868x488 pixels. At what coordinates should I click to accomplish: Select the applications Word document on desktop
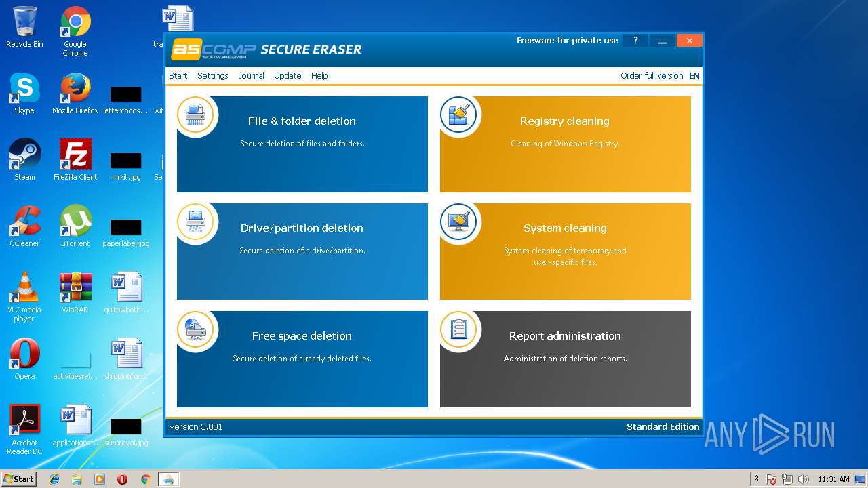coord(75,426)
